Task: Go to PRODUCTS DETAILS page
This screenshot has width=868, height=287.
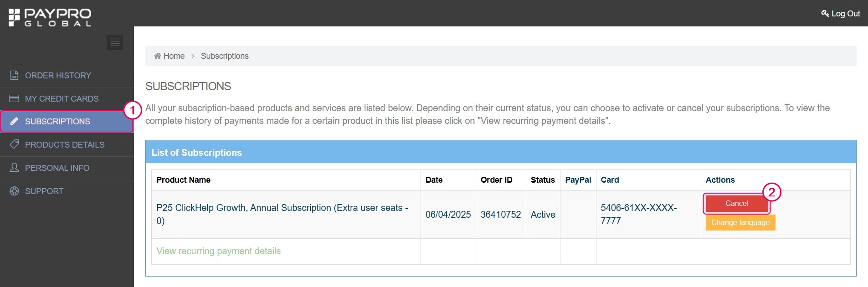Action: [x=67, y=145]
